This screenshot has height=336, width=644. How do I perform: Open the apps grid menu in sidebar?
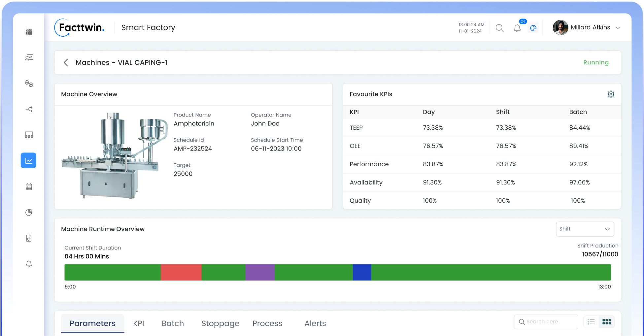tap(29, 32)
